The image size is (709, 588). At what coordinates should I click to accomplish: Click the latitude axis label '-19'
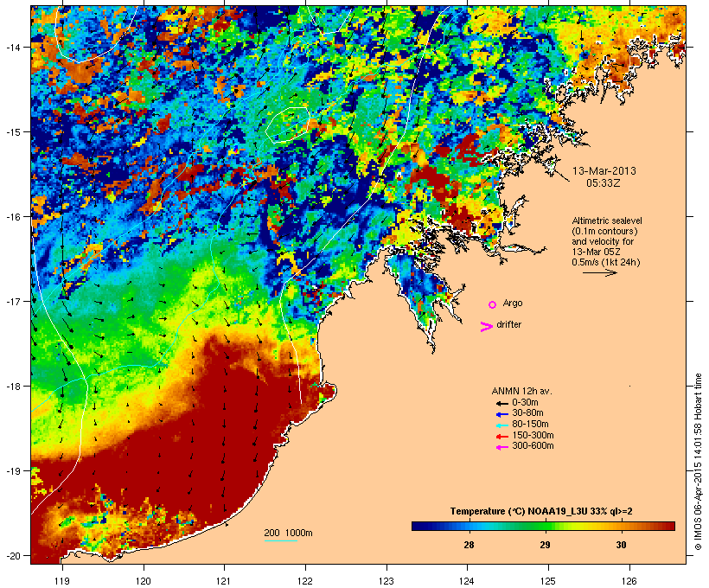12,471
